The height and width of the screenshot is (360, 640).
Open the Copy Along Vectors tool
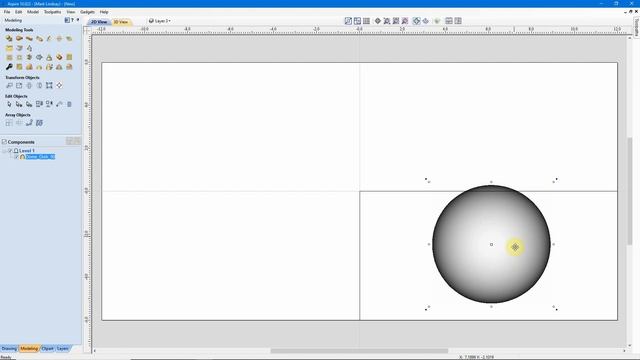click(29, 123)
